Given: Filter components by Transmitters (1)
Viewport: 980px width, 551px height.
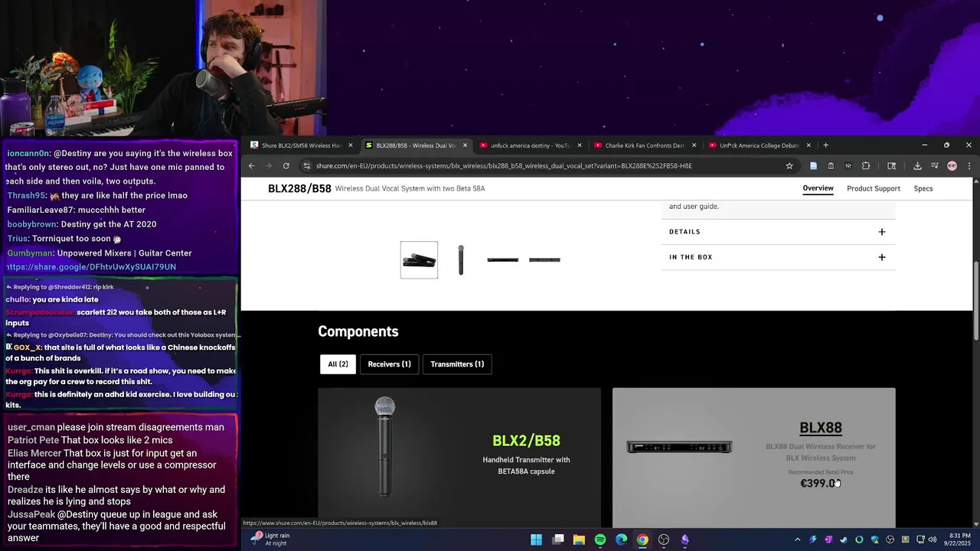Looking at the screenshot, I should click(x=457, y=364).
